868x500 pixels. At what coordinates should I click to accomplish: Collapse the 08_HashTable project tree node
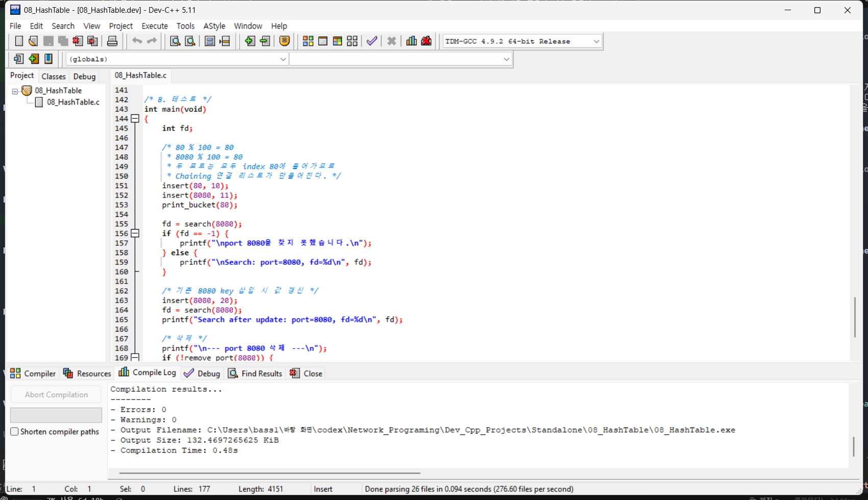pyautogui.click(x=15, y=91)
